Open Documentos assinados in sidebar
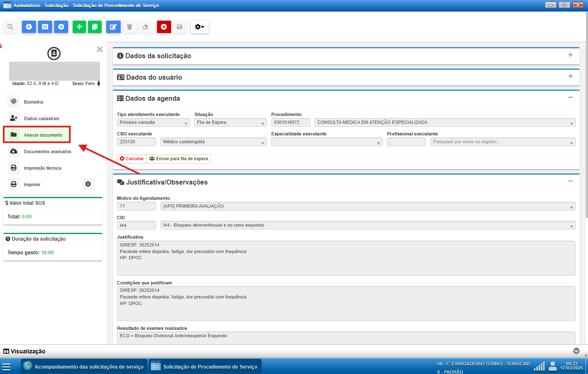 point(47,151)
